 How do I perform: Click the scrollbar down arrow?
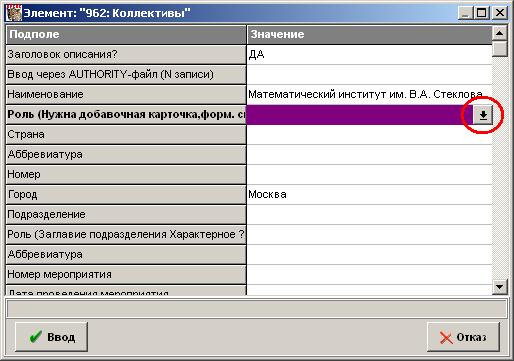(499, 287)
